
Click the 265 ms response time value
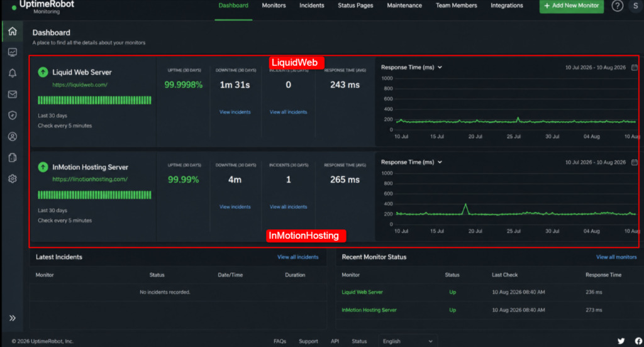(x=345, y=180)
